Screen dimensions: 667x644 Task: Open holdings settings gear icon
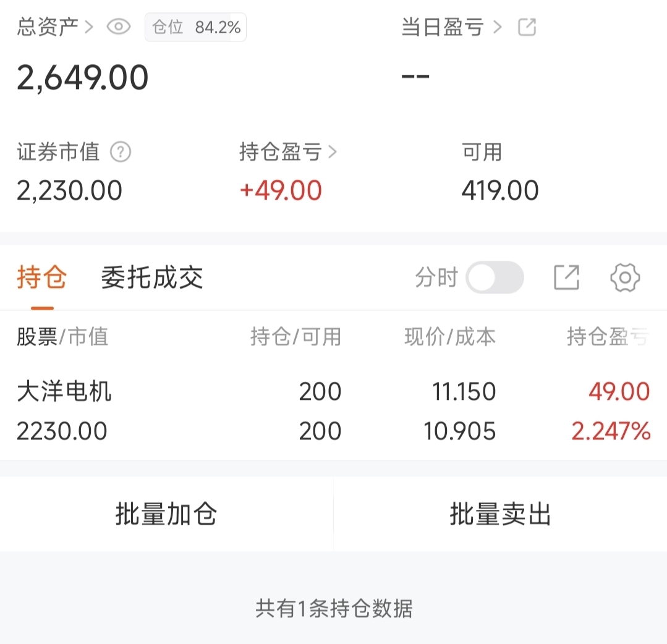coord(624,278)
